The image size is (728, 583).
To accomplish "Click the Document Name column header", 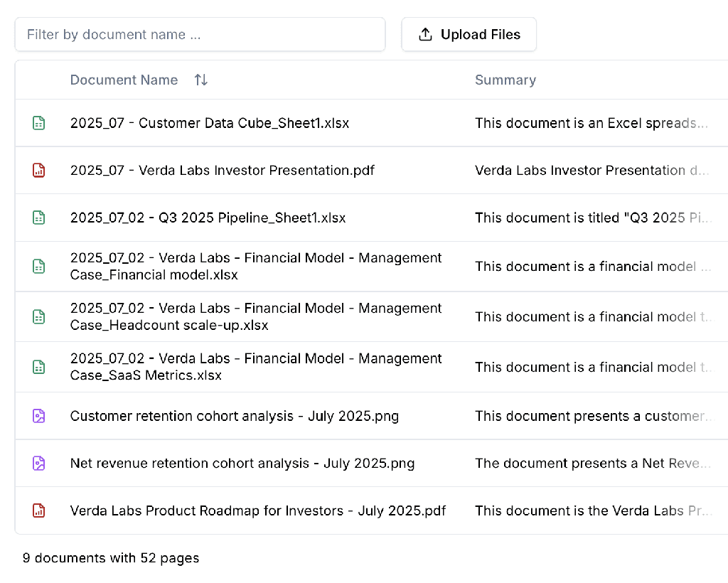I will (x=124, y=80).
